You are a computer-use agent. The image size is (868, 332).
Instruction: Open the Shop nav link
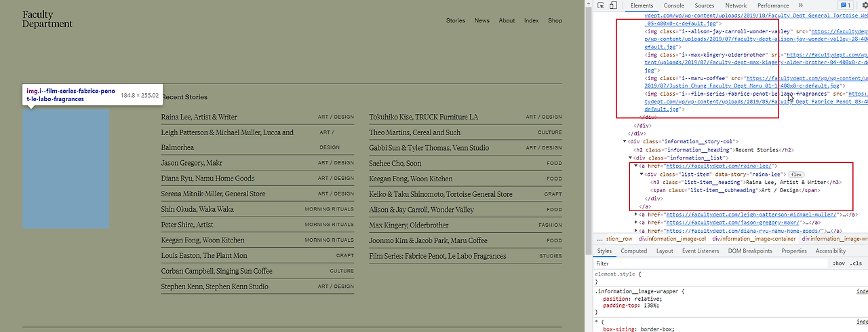(x=555, y=20)
